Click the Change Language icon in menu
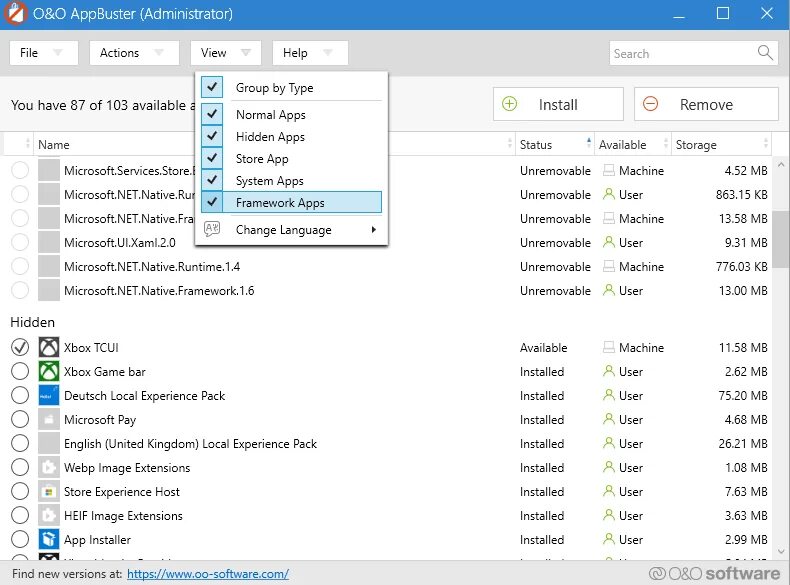Viewport: 790px width, 585px height. tap(212, 229)
